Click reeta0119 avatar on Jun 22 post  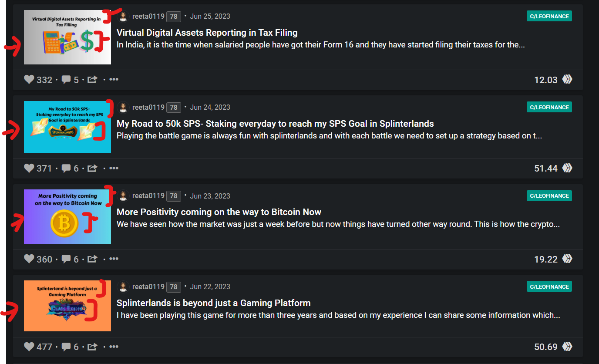pyautogui.click(x=124, y=286)
